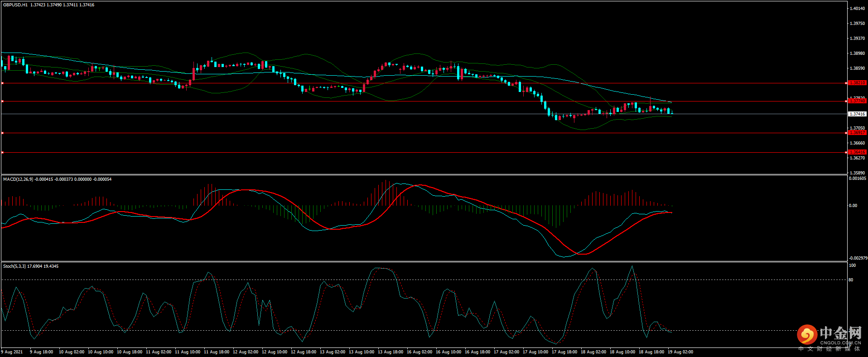The height and width of the screenshot is (357, 868).
Task: Click the Stoch(5,3,3) indicator label
Action: pyautogui.click(x=14, y=266)
